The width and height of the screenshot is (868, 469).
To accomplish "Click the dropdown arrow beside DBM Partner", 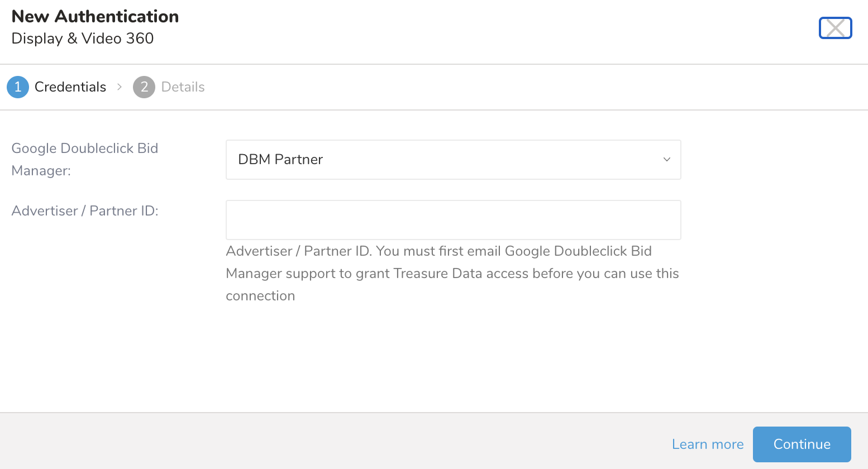I will 666,160.
